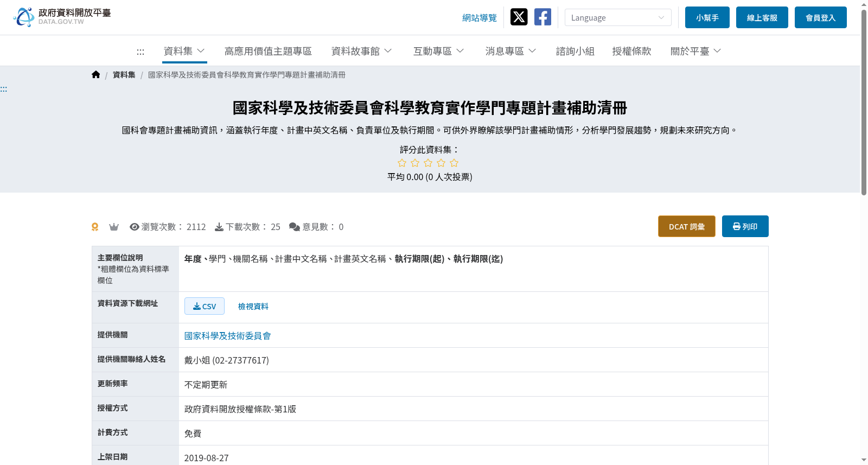Rate dataset four stars
Image resolution: width=868 pixels, height=465 pixels.
click(x=441, y=163)
